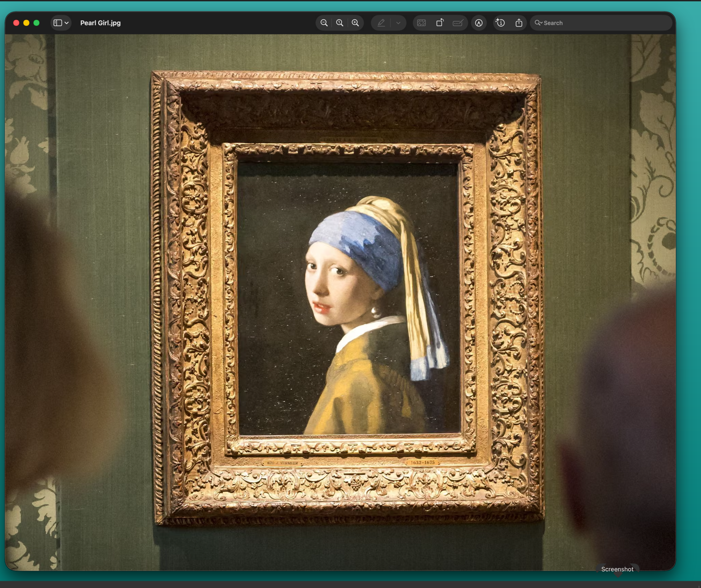Open the highlight options dropdown arrow
Screen dimensions: 701x588
(398, 23)
